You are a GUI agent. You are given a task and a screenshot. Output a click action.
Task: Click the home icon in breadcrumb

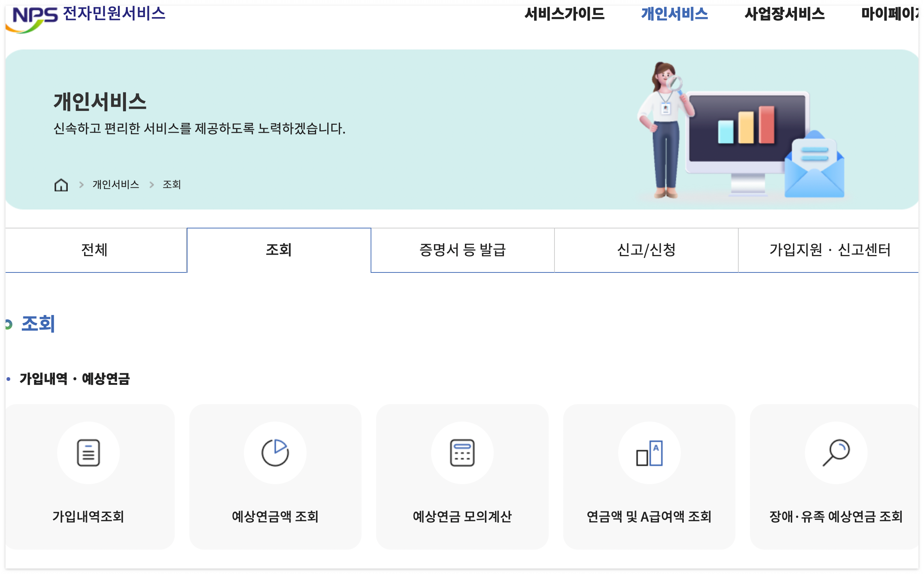(61, 185)
